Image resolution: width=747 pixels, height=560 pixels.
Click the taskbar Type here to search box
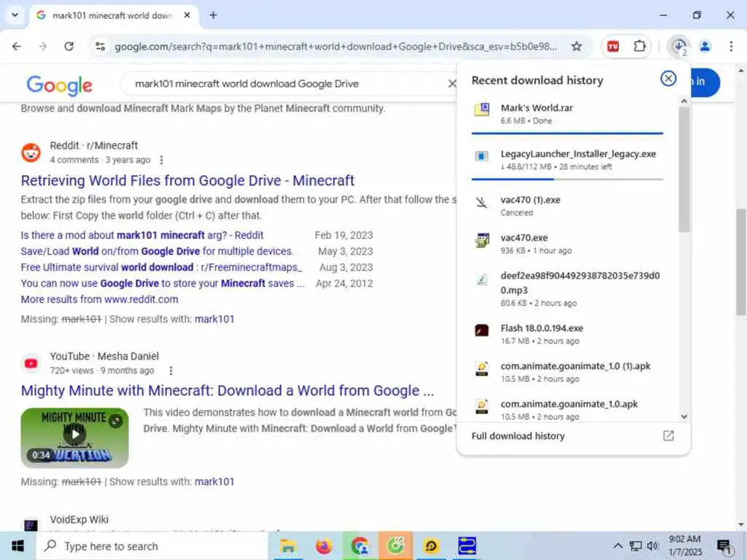click(152, 545)
